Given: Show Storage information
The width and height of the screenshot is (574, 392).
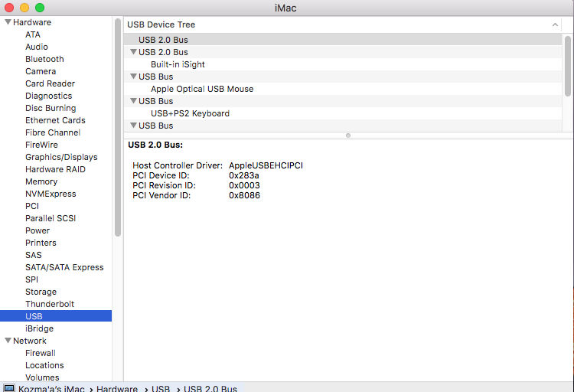Looking at the screenshot, I should pyautogui.click(x=41, y=292).
